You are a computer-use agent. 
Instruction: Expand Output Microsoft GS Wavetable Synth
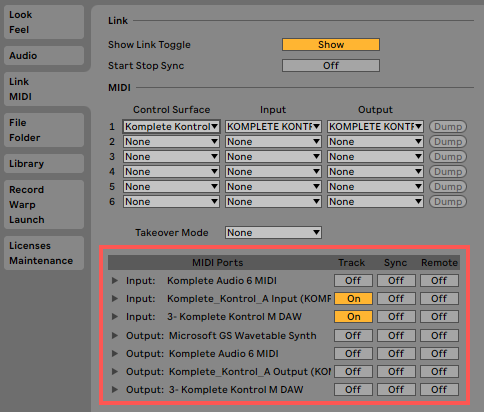115,336
